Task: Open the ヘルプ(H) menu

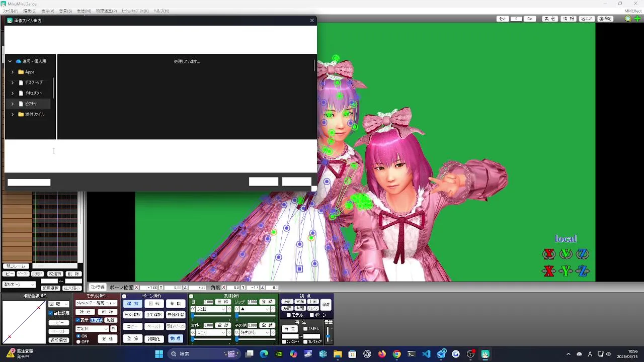Action: [161, 11]
